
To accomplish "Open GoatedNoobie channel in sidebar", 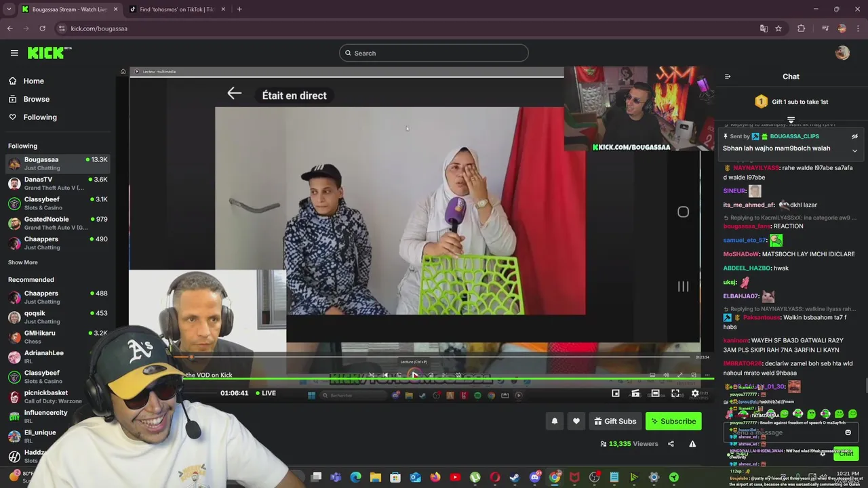I will (x=58, y=223).
